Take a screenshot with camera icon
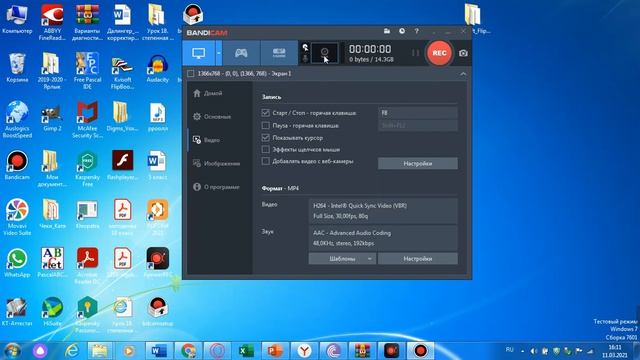 point(463,53)
